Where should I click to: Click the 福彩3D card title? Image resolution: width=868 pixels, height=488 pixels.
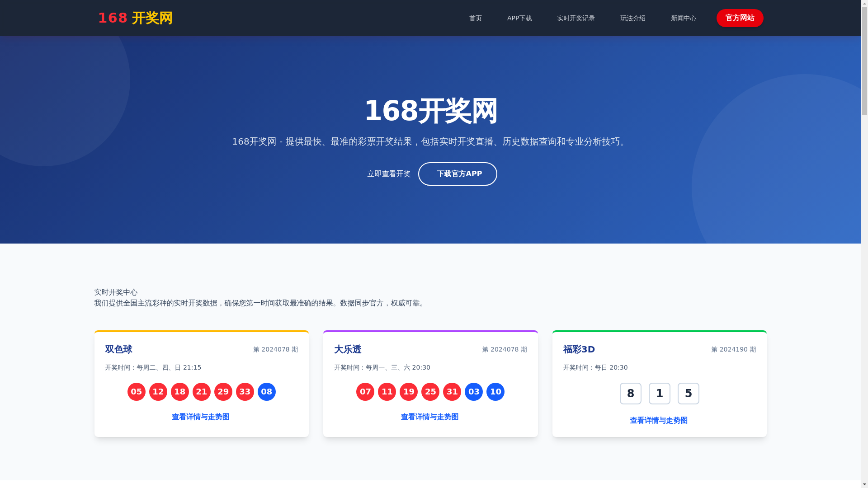click(x=579, y=349)
